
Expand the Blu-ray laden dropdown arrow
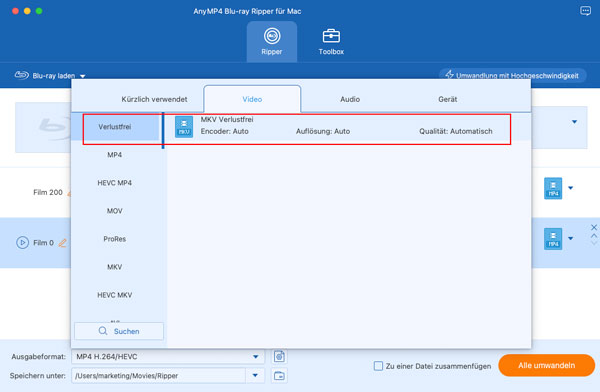(82, 76)
